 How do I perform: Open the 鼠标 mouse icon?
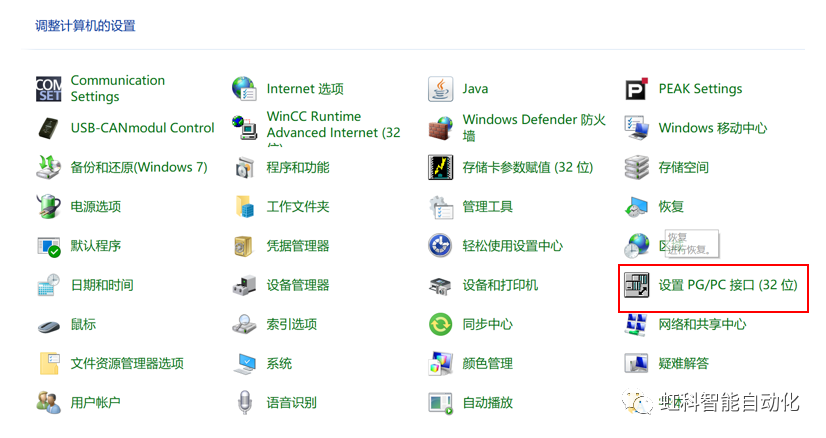click(x=48, y=326)
